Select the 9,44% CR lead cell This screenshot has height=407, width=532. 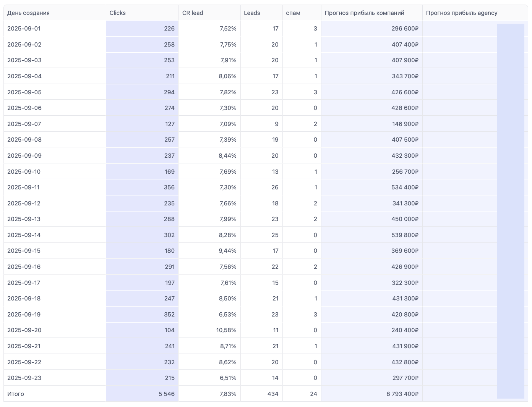point(227,251)
